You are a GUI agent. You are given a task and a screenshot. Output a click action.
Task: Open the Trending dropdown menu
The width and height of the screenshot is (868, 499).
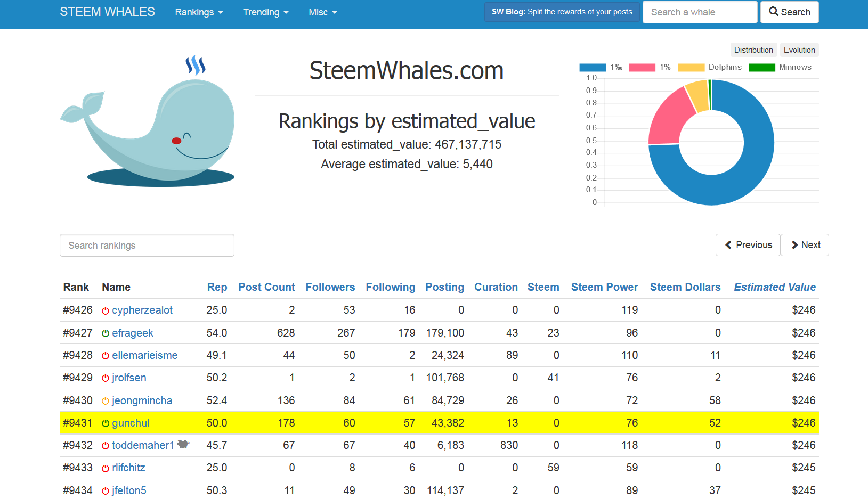[x=265, y=12]
